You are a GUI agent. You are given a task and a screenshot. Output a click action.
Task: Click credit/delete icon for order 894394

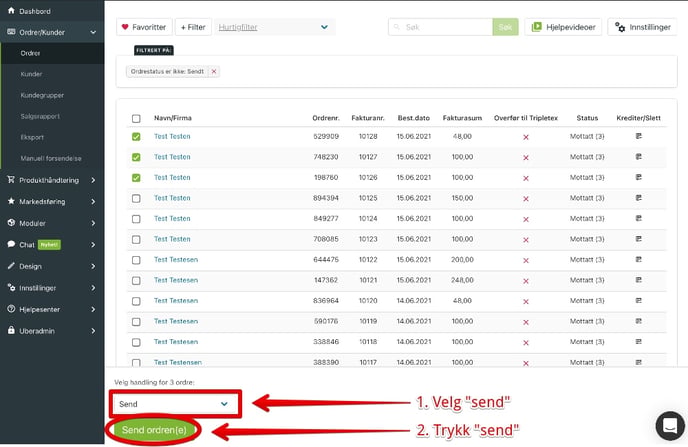(638, 198)
